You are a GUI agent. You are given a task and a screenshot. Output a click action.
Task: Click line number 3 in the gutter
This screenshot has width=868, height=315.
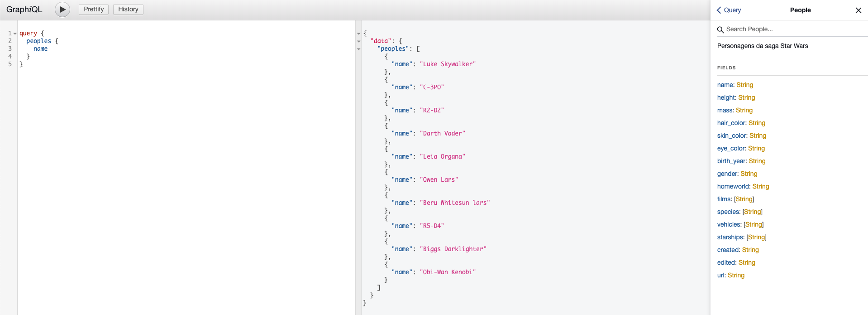click(x=10, y=49)
